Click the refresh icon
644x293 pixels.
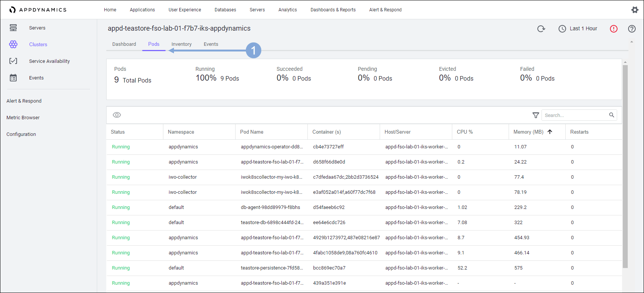(541, 29)
